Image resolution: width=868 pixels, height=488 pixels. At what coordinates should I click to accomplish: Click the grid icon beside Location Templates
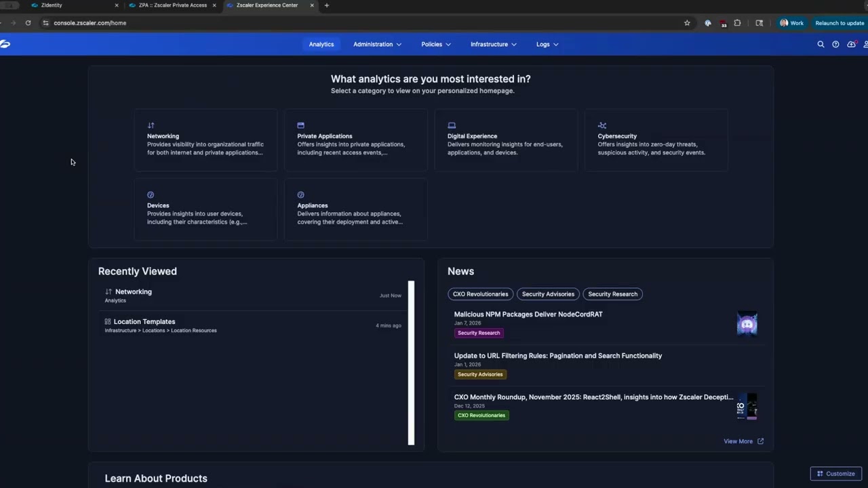point(108,321)
